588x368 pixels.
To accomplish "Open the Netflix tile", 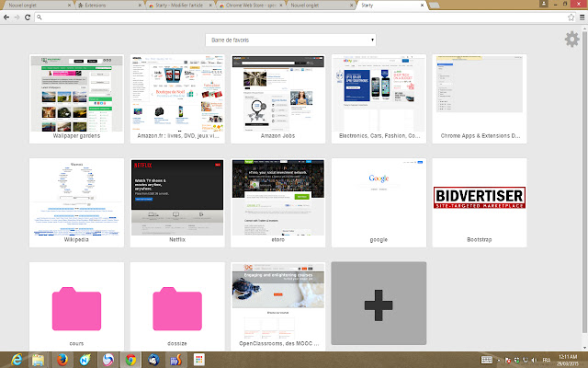I will click(177, 202).
